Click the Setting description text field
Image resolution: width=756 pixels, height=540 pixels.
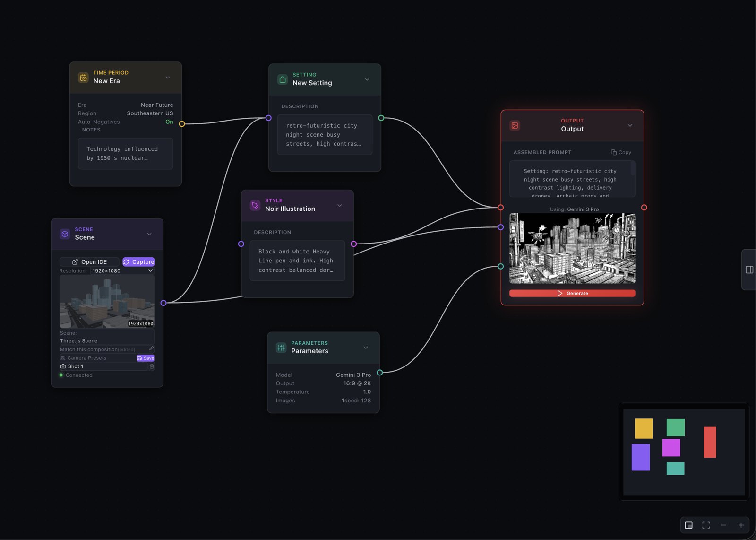click(325, 135)
